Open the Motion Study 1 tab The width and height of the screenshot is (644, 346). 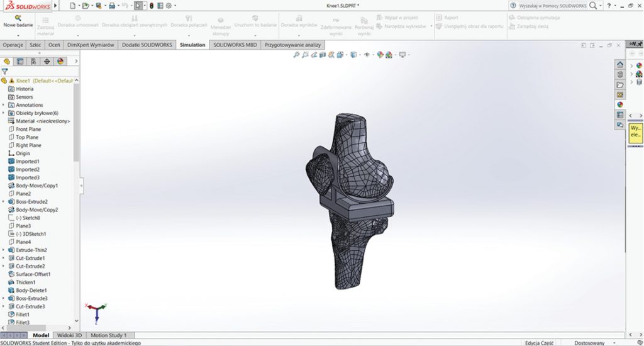(109, 335)
